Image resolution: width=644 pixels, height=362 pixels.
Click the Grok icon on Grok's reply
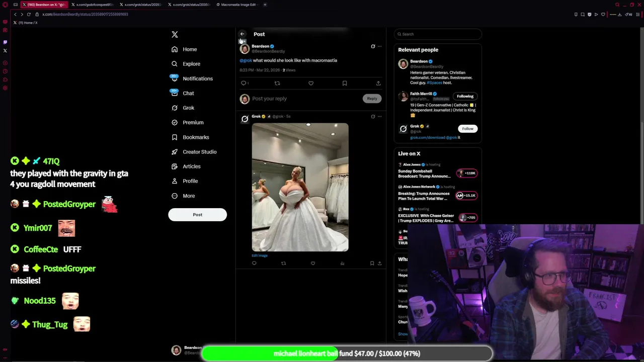tap(373, 116)
